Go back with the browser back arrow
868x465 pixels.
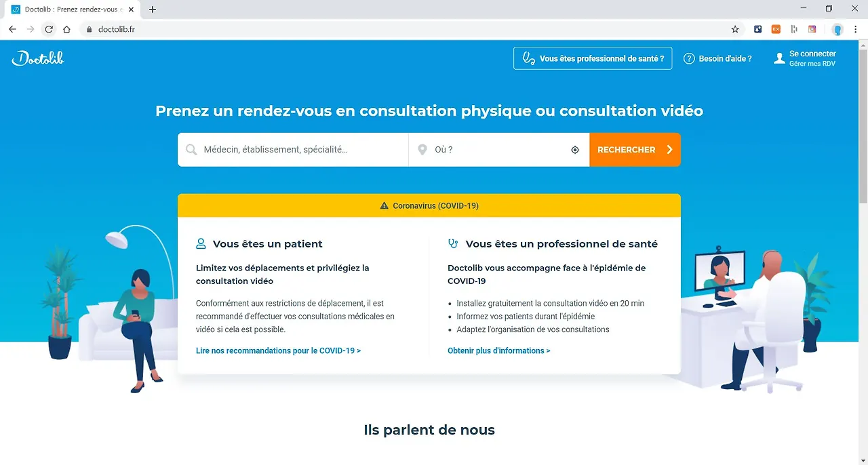pyautogui.click(x=12, y=29)
